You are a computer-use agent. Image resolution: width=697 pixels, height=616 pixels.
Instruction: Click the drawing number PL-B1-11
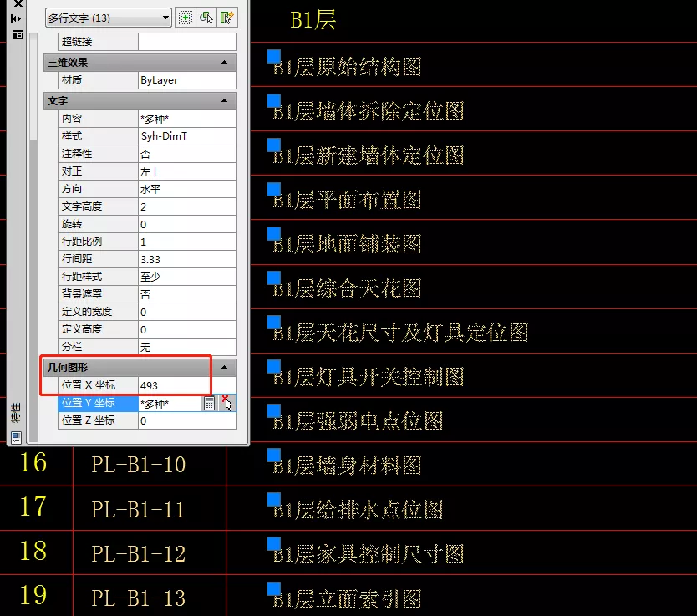tap(138, 509)
